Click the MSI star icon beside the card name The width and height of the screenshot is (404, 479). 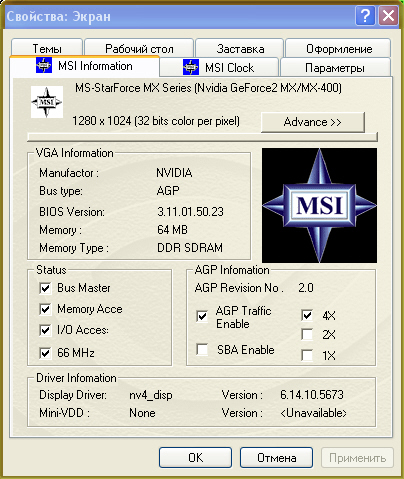(x=47, y=102)
